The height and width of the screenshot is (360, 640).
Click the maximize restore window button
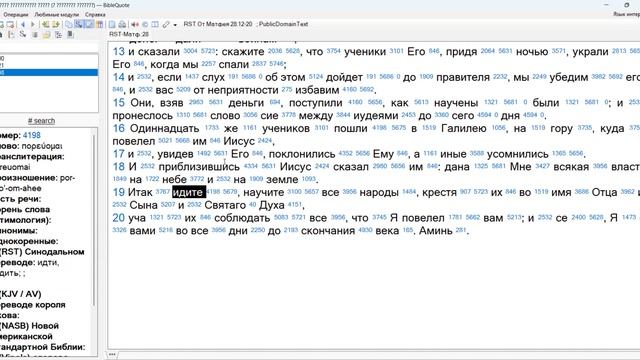point(627,5)
